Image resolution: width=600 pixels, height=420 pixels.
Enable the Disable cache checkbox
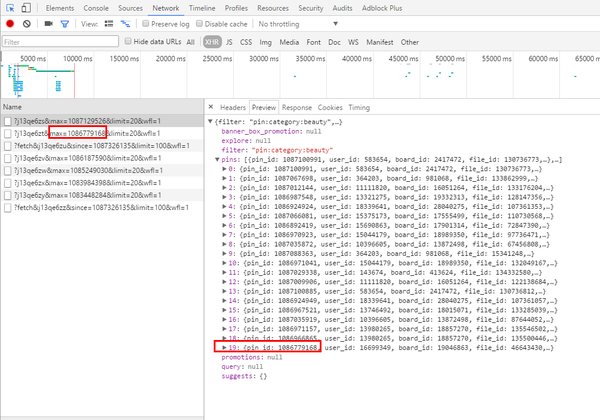(x=199, y=24)
